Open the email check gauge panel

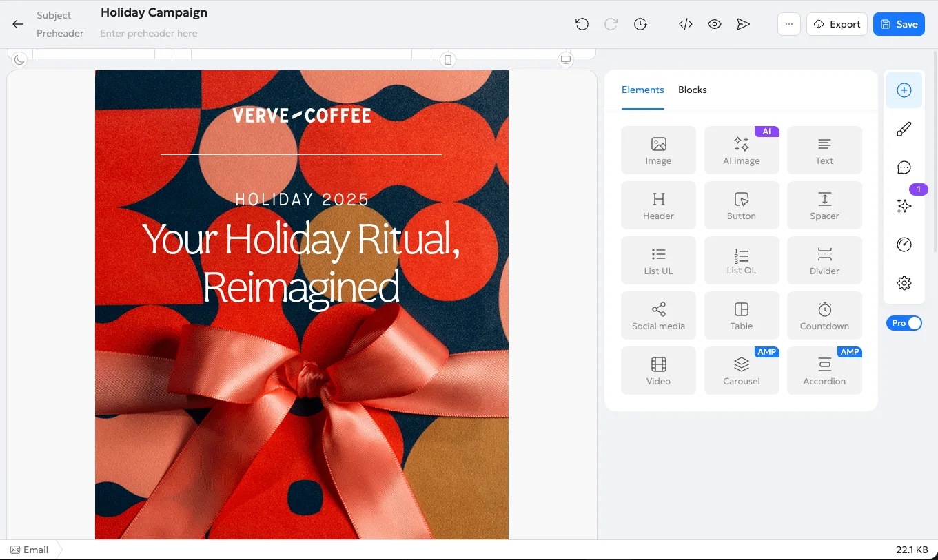(x=904, y=245)
